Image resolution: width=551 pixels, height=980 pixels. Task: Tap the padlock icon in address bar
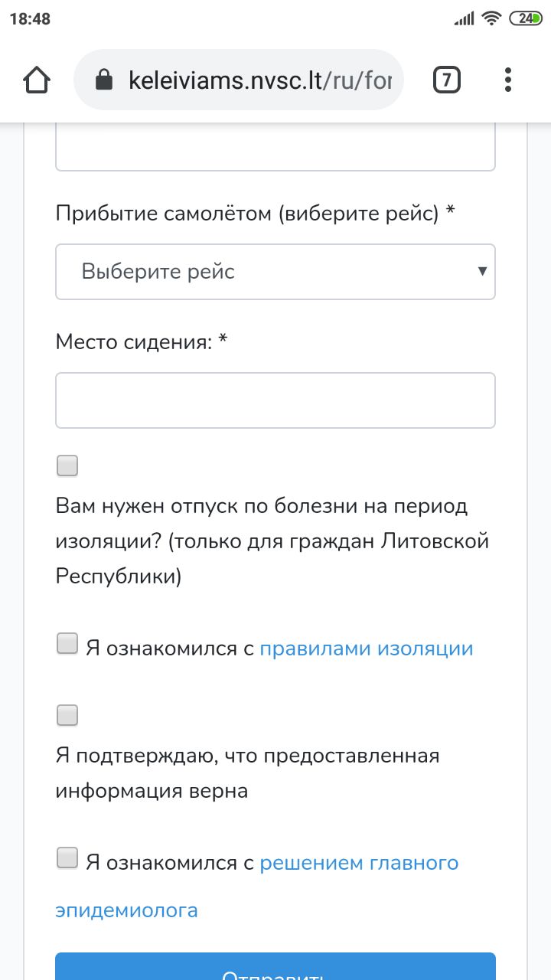(x=104, y=80)
